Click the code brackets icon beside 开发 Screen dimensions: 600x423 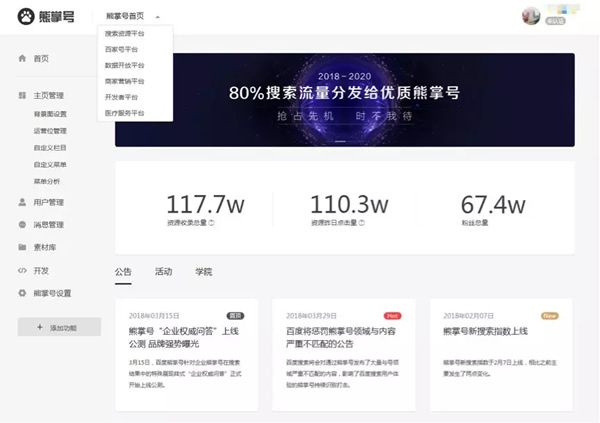click(x=22, y=270)
